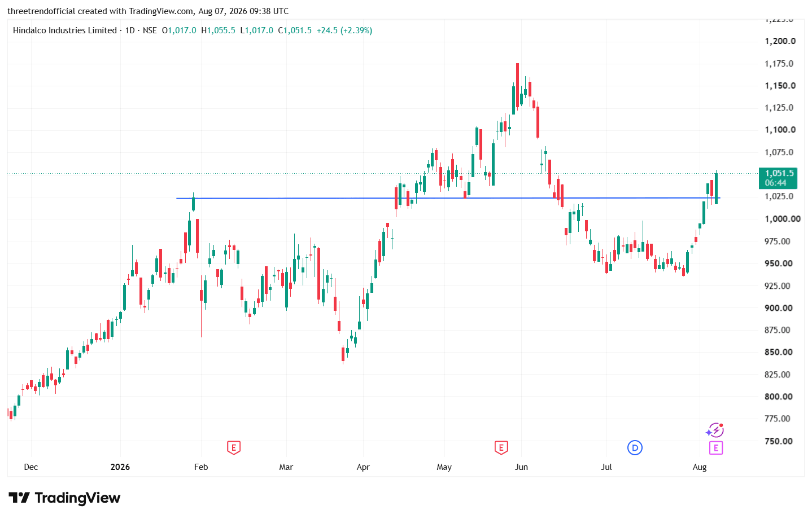Click the 1,150.0 price axis label
Image resolution: width=812 pixels, height=519 pixels.
click(780, 86)
